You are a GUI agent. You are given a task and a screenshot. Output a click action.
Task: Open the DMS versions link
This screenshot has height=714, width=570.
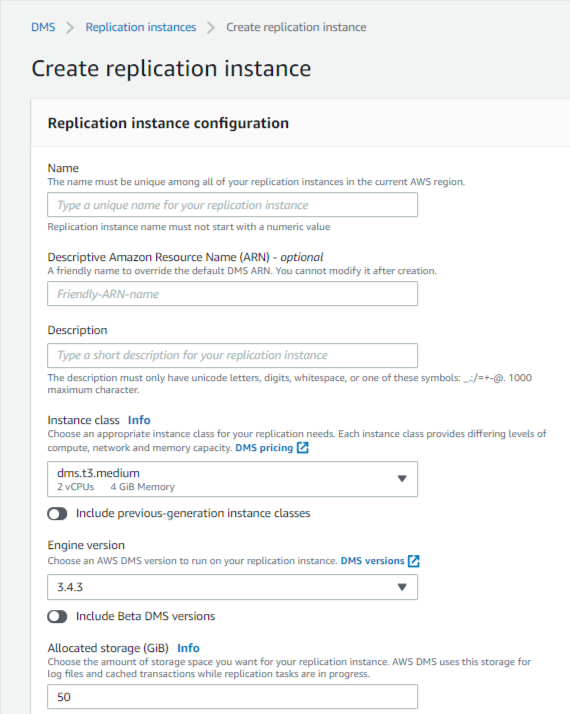coord(372,561)
